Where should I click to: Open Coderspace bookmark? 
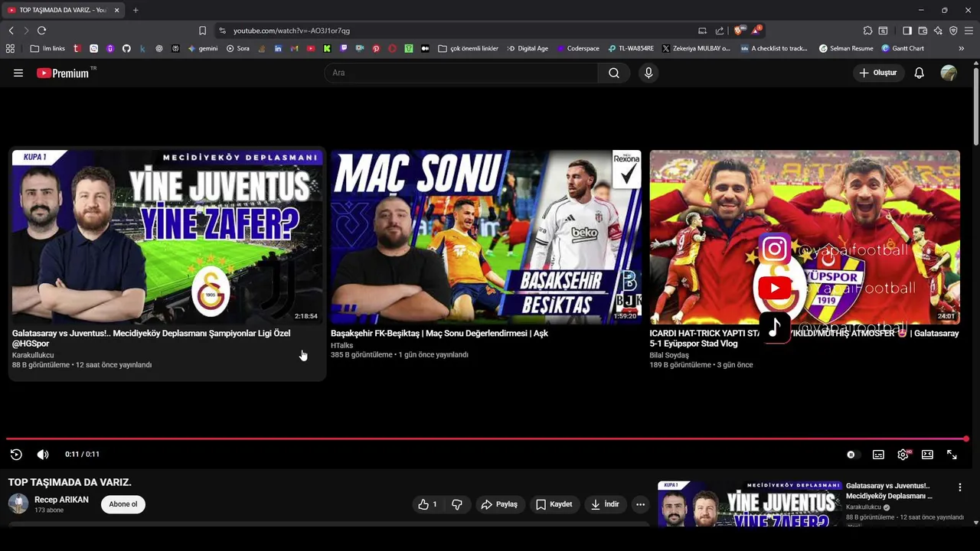click(578, 48)
